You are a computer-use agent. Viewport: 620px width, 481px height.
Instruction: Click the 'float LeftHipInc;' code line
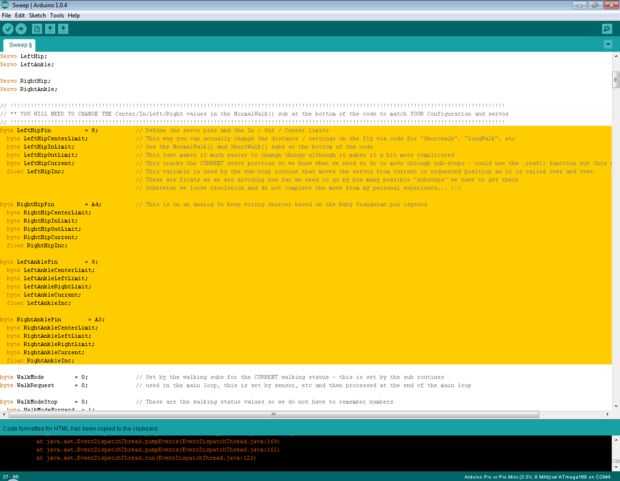coord(36,172)
